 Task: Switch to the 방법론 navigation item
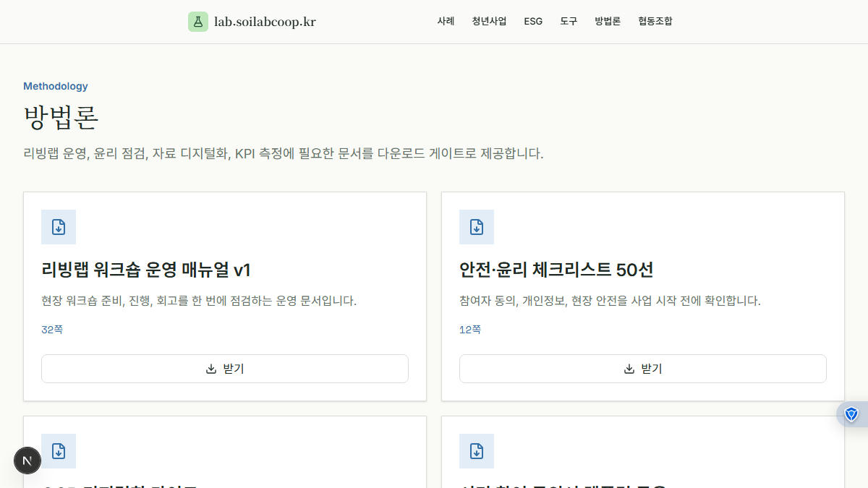(608, 22)
